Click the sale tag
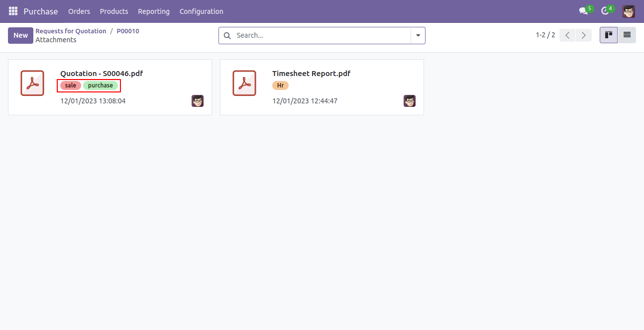The image size is (644, 330). (x=71, y=85)
